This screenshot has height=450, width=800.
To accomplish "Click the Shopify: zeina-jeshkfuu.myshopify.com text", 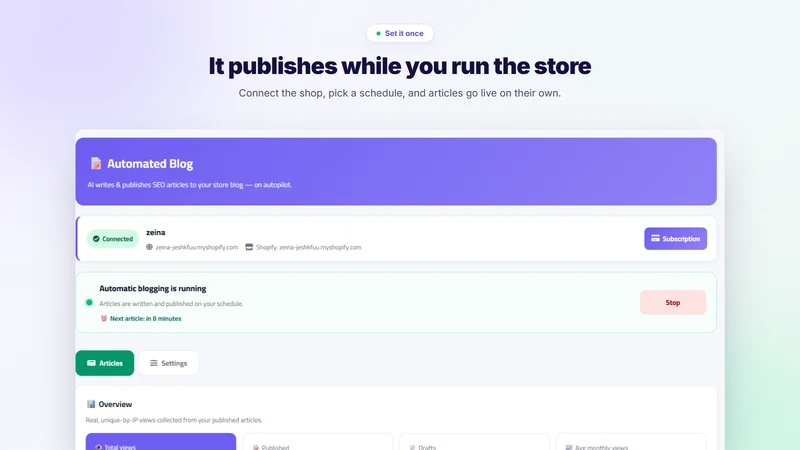I will point(309,247).
